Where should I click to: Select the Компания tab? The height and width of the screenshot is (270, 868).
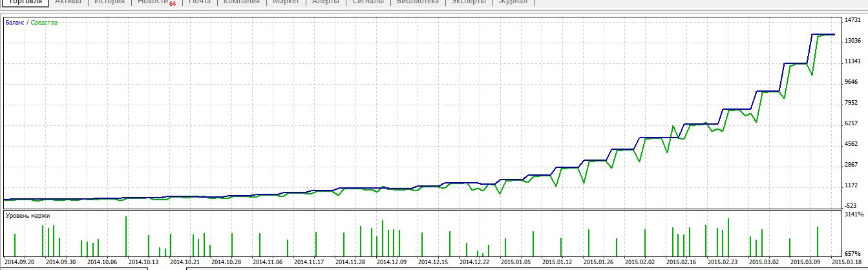(242, 2)
